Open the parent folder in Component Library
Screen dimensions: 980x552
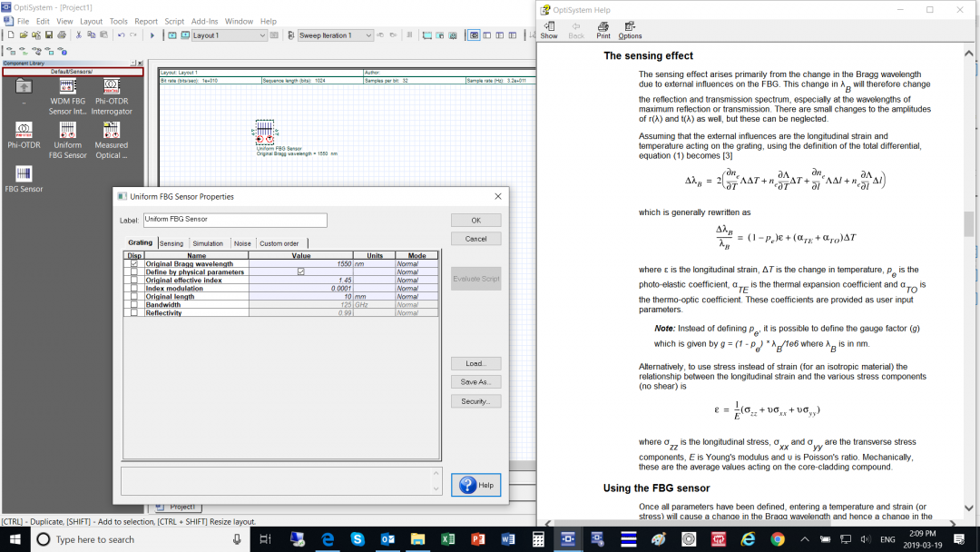click(x=24, y=86)
